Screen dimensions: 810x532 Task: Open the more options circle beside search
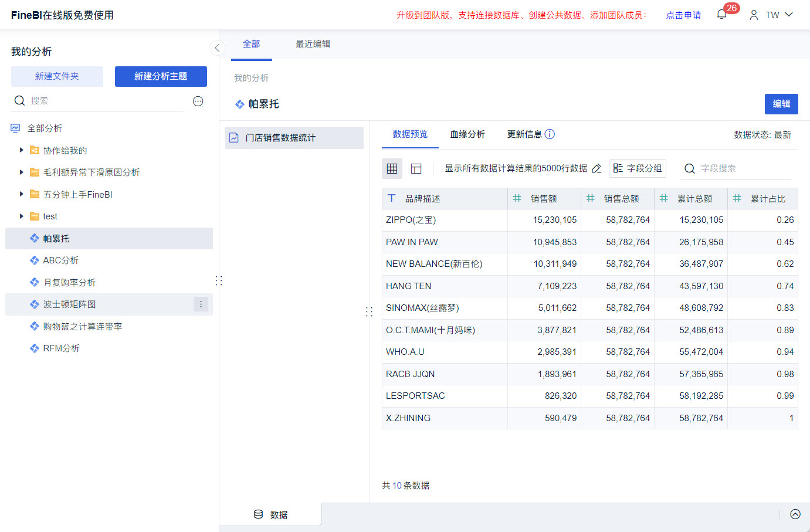coord(198,101)
